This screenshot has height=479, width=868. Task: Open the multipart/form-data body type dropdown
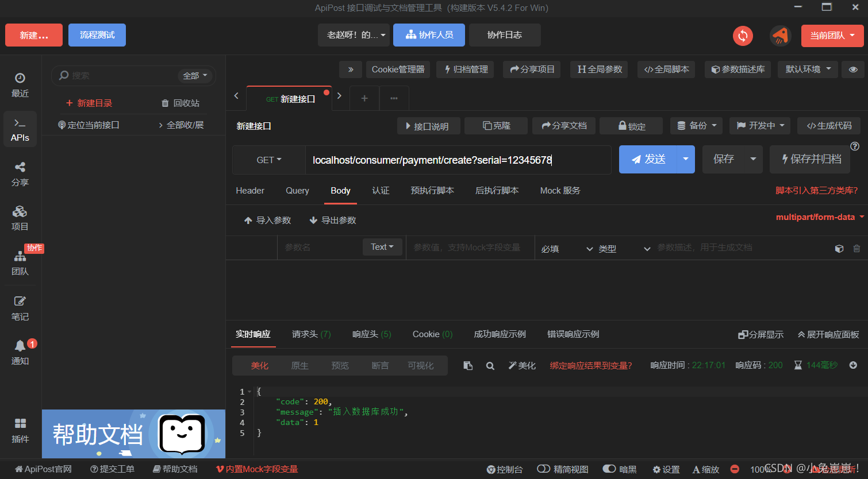[x=820, y=217]
